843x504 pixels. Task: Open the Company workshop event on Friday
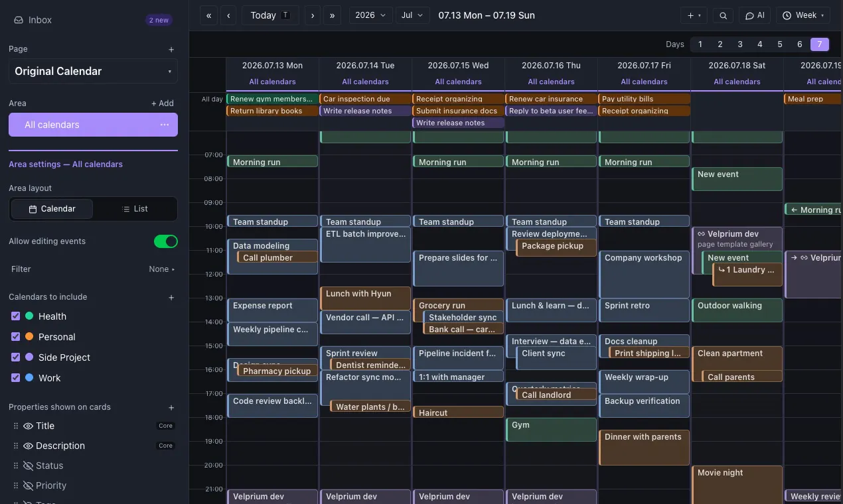[x=644, y=274]
